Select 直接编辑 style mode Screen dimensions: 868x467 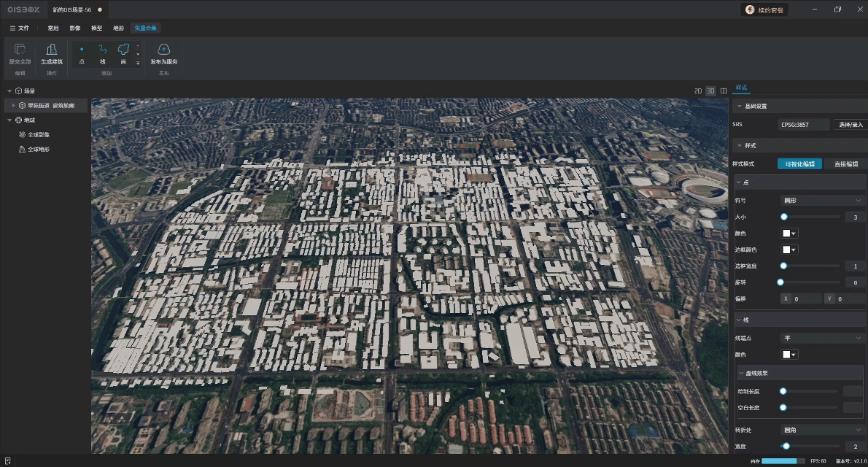[x=845, y=164]
